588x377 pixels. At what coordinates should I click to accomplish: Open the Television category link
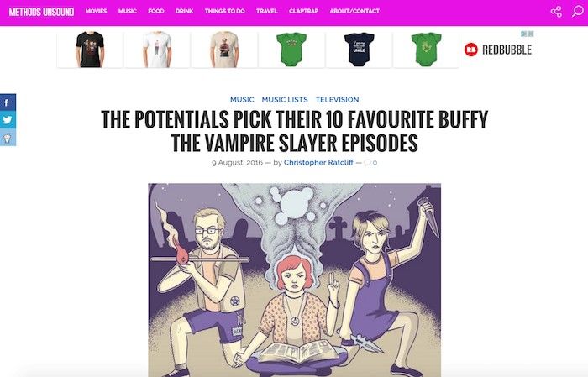(337, 100)
